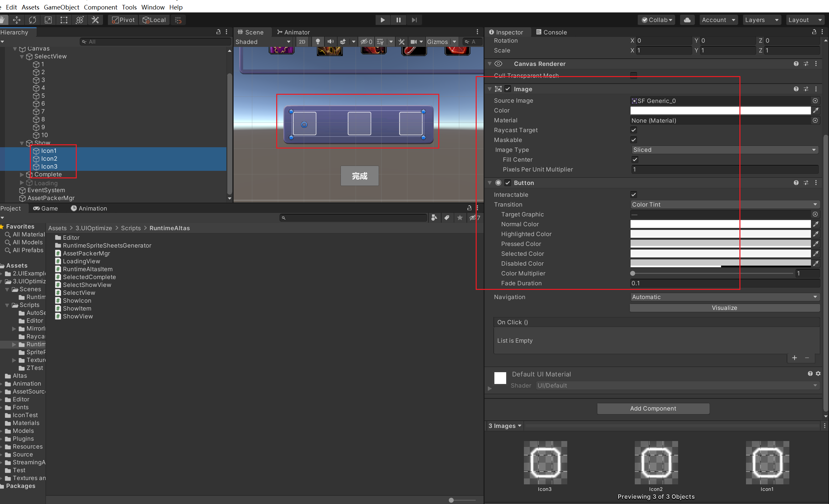Click the Add Component button

coord(653,409)
